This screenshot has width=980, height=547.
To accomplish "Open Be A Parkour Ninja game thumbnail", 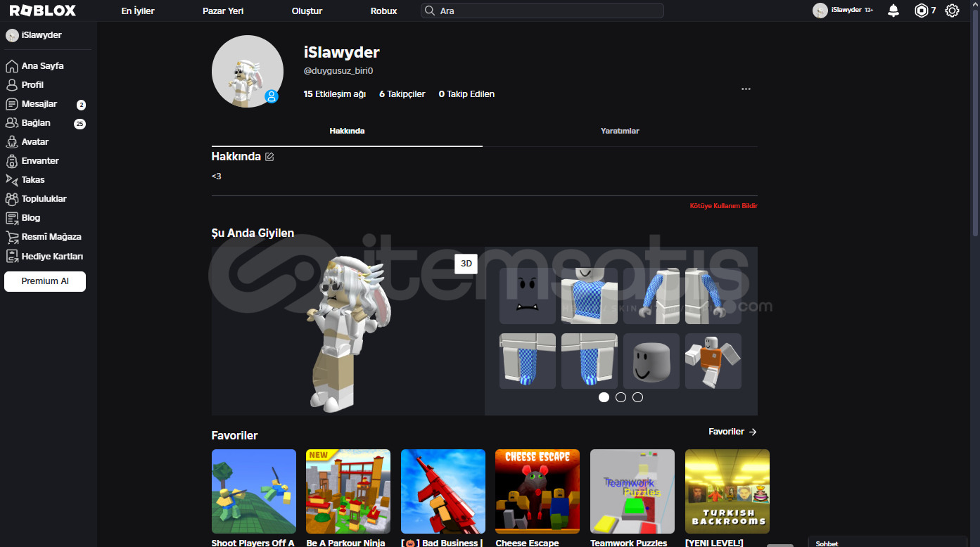I will tap(348, 491).
